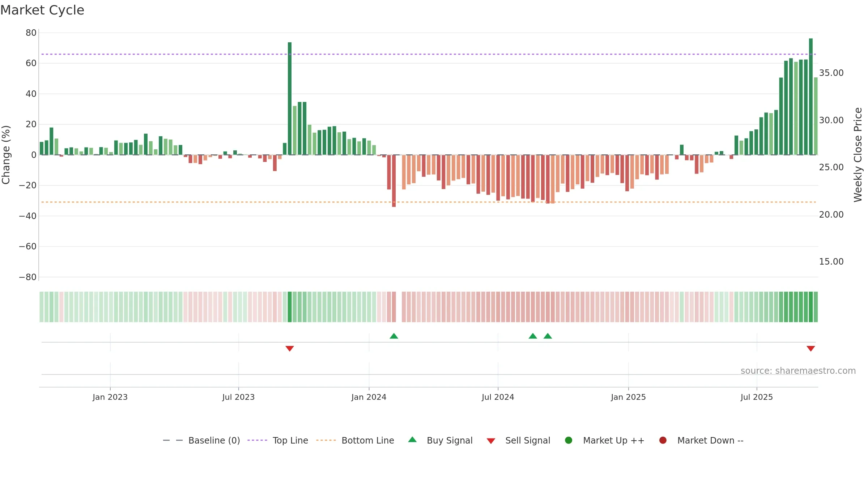Click the 80 tick on change axis
The width and height of the screenshot is (868, 488).
coord(31,33)
